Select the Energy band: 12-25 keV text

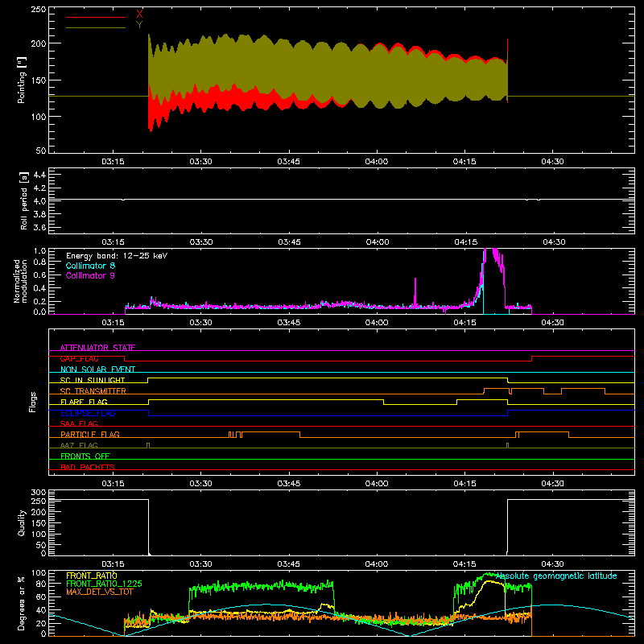point(117,256)
